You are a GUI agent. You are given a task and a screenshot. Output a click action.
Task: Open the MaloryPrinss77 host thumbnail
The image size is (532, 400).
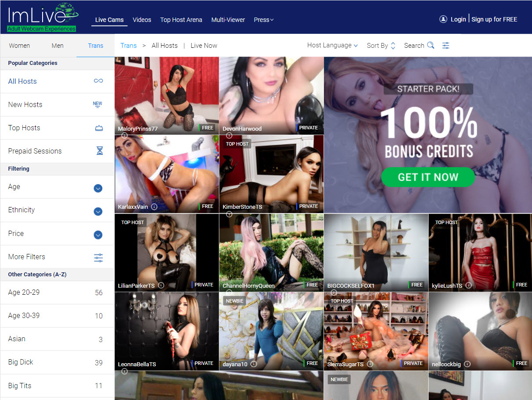pyautogui.click(x=167, y=95)
